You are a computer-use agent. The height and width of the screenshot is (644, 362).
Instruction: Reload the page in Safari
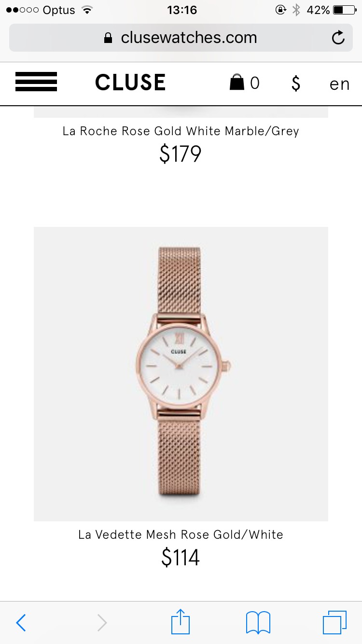(x=338, y=38)
